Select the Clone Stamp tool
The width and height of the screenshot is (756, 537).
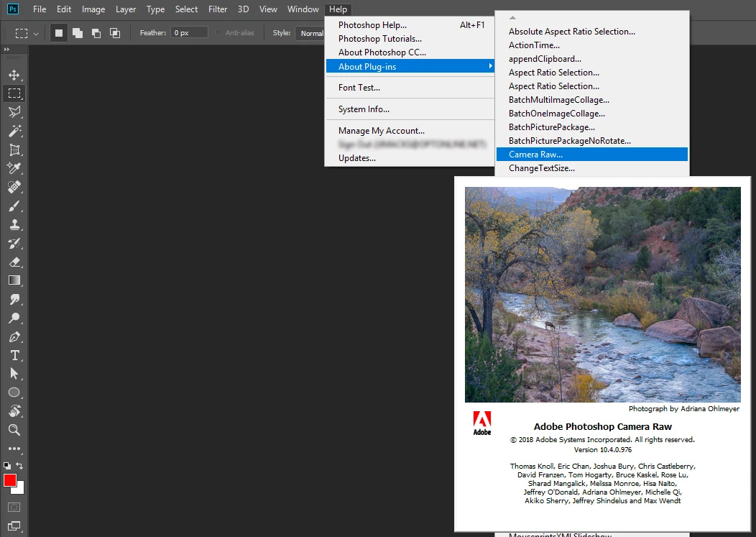[14, 224]
